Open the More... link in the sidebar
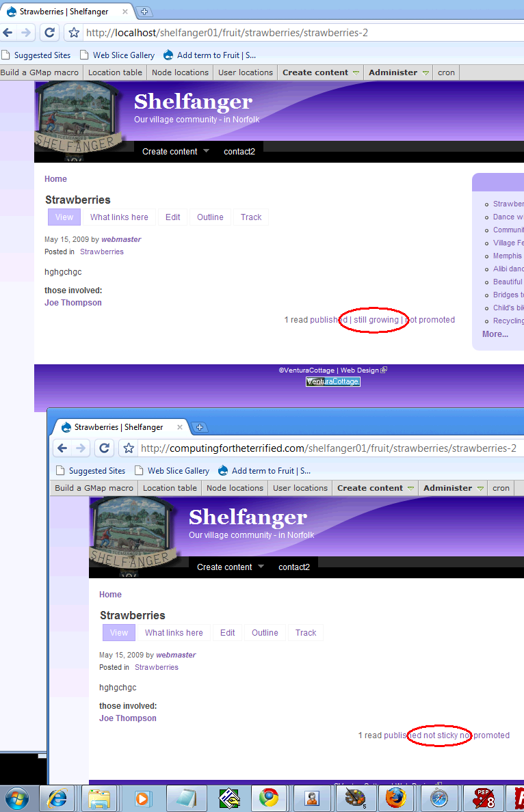Screen dimensions: 524x812 495,334
